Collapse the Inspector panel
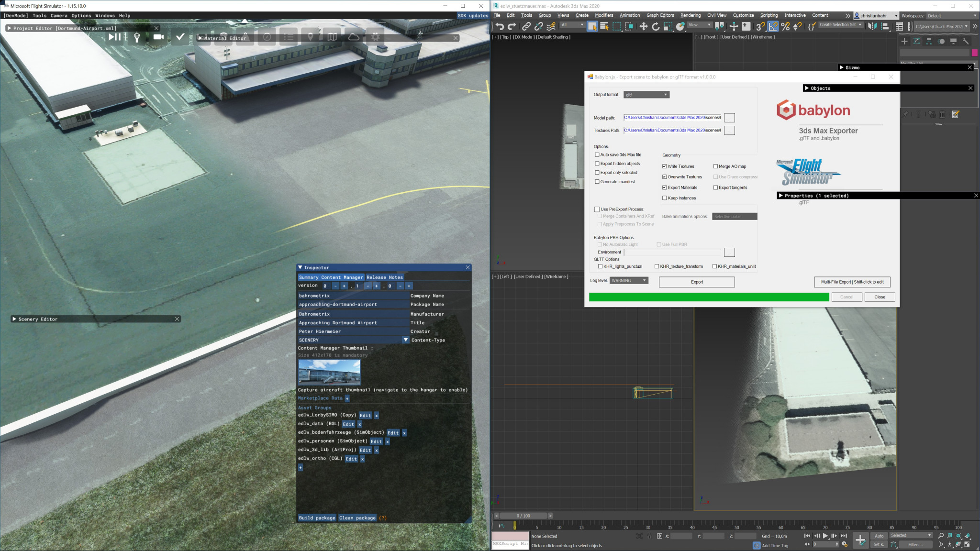The width and height of the screenshot is (980, 551). coord(300,268)
